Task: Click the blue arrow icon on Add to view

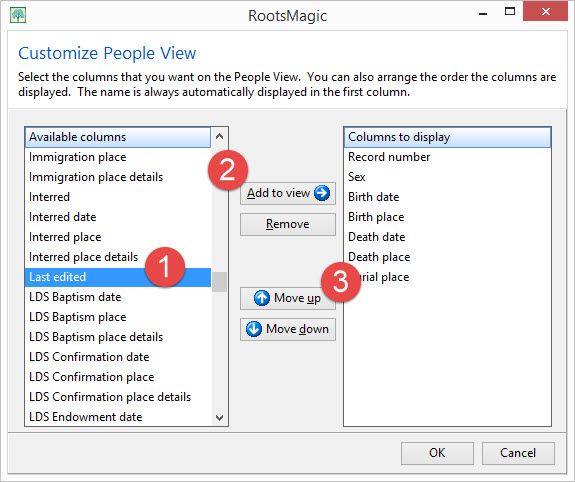Action: click(322, 193)
